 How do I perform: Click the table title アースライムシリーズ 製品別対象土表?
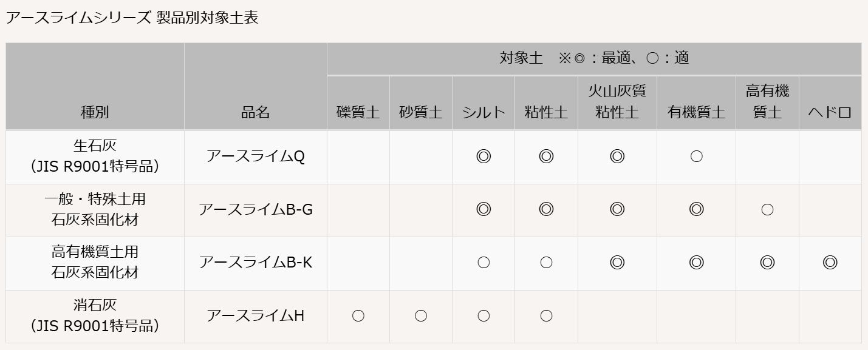[x=132, y=18]
